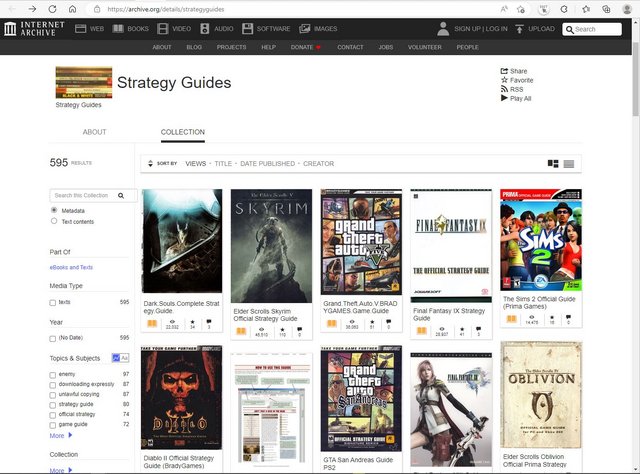The width and height of the screenshot is (640, 474).
Task: Open Skyrim Official Strategy Guide thumbnail
Action: [x=271, y=246]
